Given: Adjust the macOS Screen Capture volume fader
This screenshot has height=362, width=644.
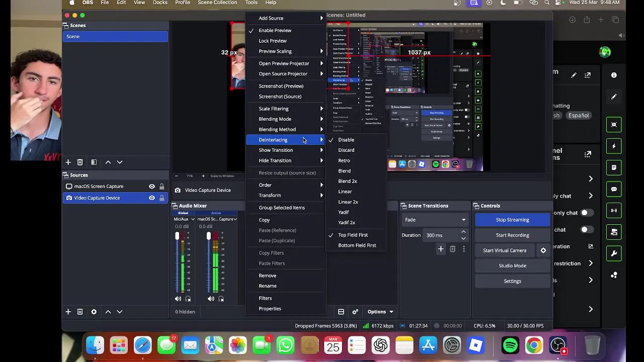Looking at the screenshot, I should click(208, 236).
